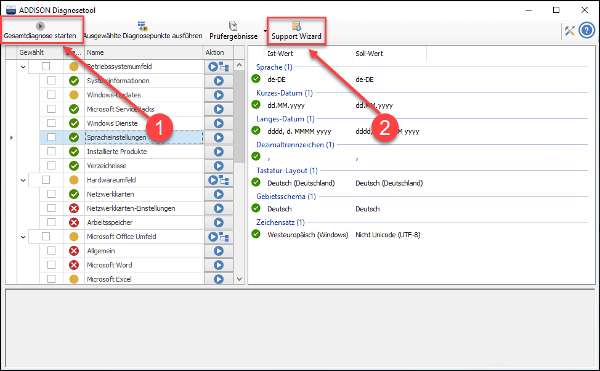Image resolution: width=600 pixels, height=371 pixels.
Task: Collapse the Betriebssystemumfeld group
Action: coord(23,67)
